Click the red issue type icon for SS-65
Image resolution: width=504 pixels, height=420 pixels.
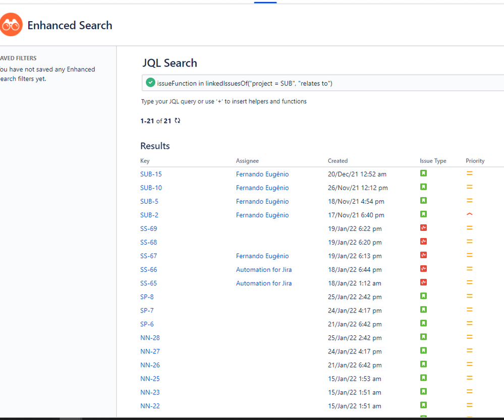coord(423,282)
